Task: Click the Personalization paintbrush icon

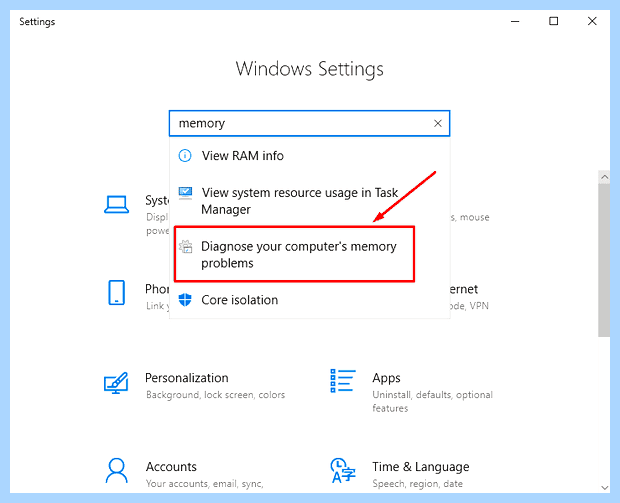Action: pos(116,382)
